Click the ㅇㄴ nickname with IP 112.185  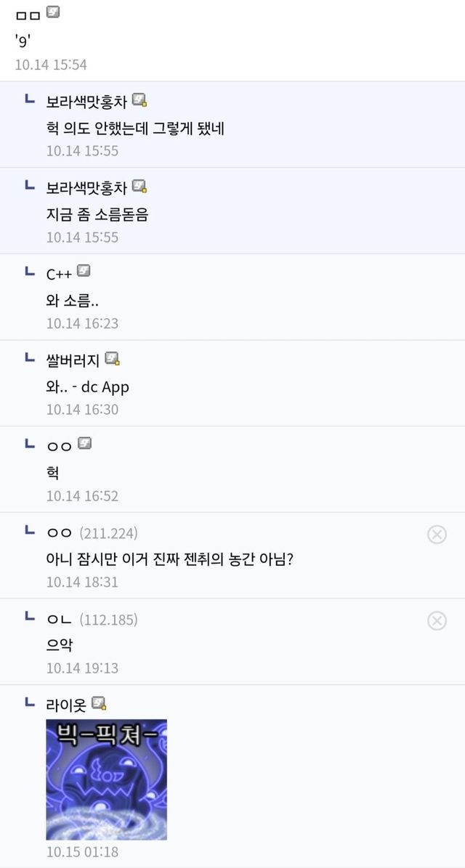pos(59,620)
